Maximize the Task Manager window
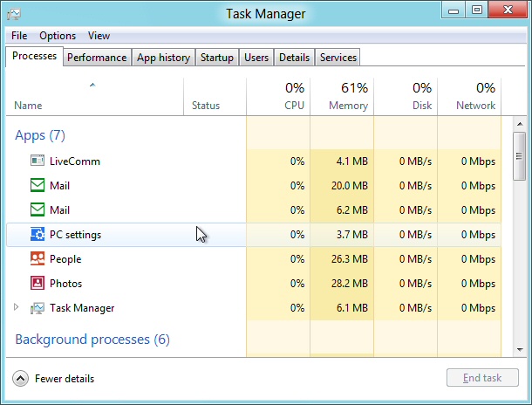The width and height of the screenshot is (532, 405). [x=477, y=10]
